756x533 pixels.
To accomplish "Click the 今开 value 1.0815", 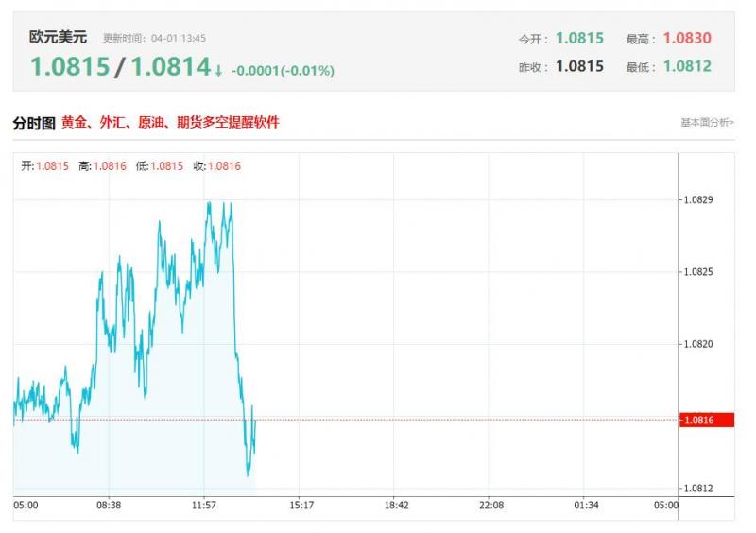I will (x=579, y=39).
